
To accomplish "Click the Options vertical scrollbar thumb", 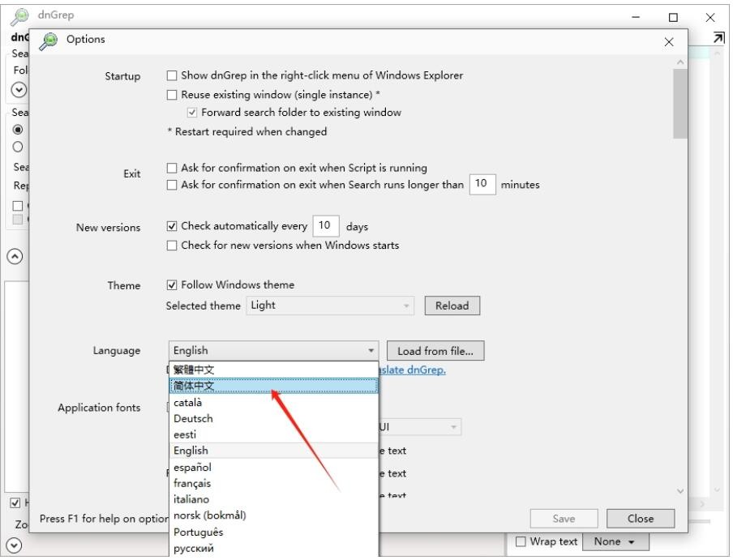I will [680, 104].
